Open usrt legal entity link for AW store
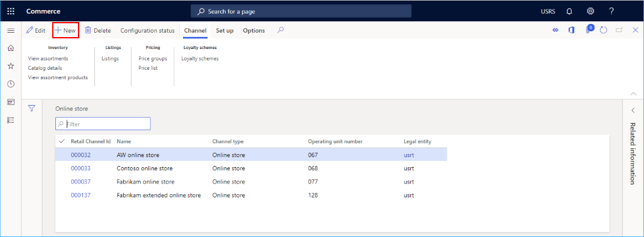 point(409,155)
